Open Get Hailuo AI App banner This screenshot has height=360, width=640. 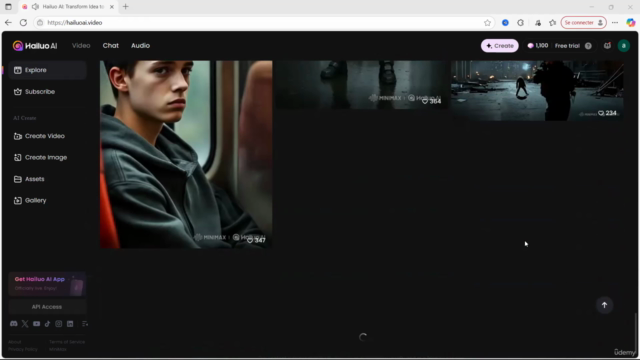pyautogui.click(x=47, y=284)
